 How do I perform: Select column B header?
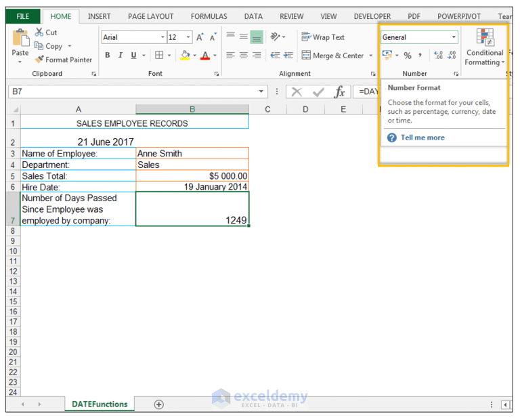(192, 109)
